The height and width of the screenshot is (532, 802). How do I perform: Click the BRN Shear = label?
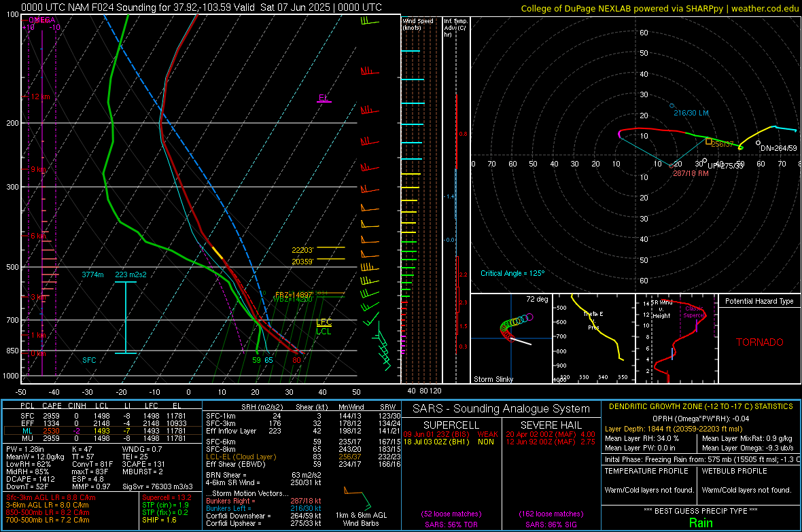pos(226,475)
